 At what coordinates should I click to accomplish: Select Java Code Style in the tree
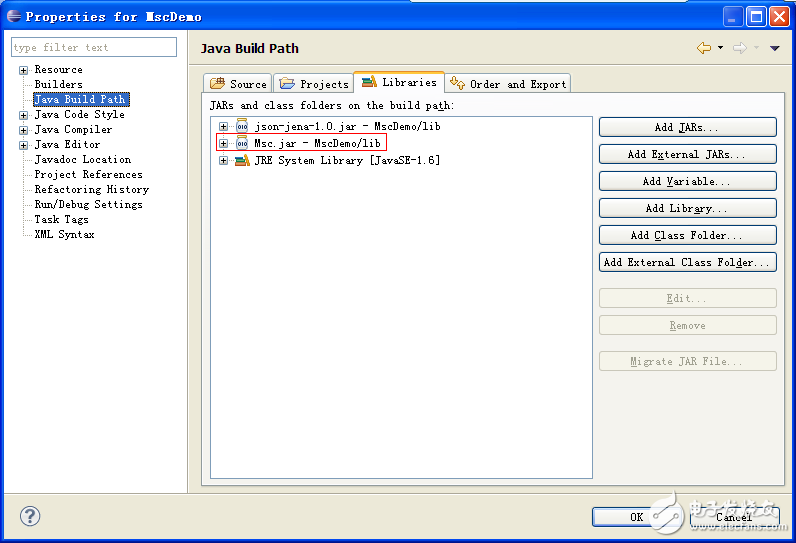coord(79,115)
